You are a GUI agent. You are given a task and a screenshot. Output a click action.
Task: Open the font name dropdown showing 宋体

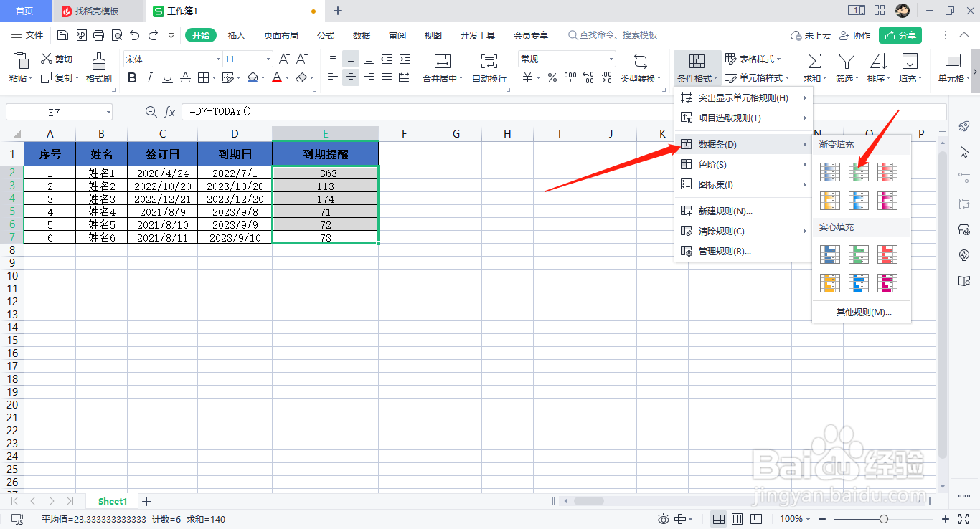[218, 59]
